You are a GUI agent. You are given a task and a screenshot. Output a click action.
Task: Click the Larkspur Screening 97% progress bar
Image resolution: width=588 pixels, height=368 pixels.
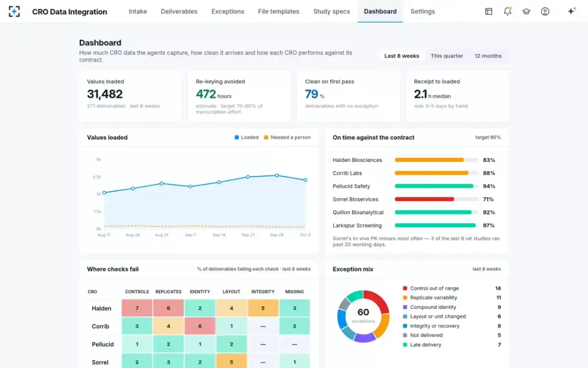point(436,226)
